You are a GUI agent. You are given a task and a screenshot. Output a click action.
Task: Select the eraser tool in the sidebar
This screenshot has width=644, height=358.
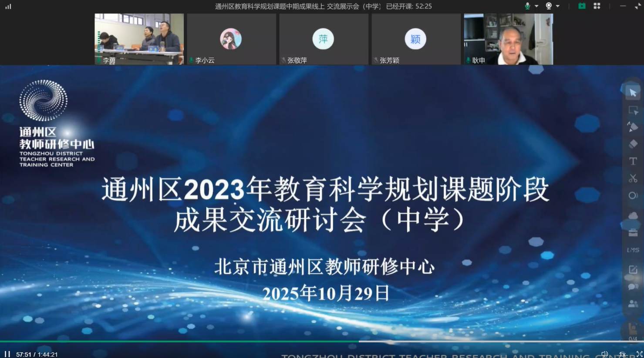[633, 144]
